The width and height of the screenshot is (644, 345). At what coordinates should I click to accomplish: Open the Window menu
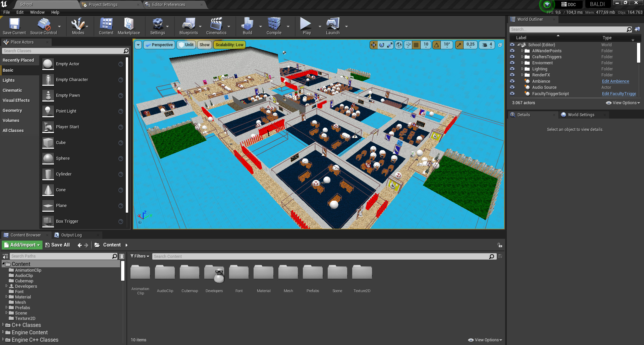[x=37, y=12]
